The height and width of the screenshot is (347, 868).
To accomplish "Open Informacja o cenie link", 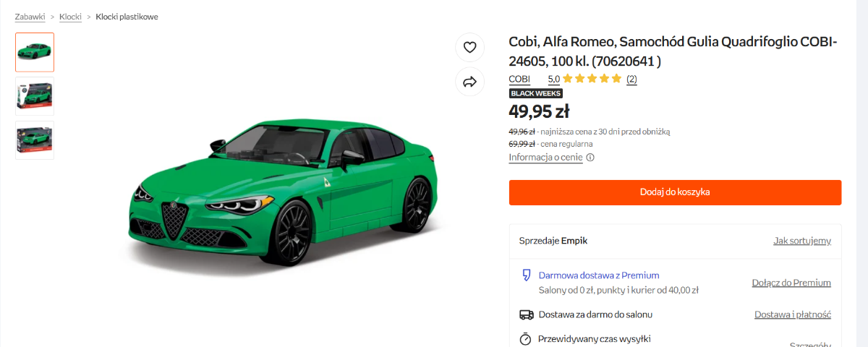I will coord(545,158).
